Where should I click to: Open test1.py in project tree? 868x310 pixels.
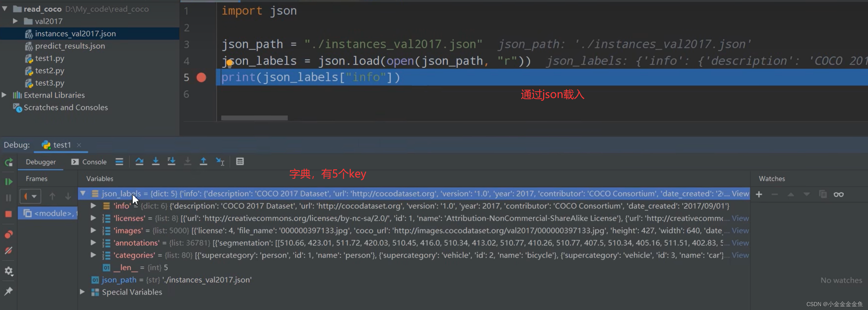50,58
